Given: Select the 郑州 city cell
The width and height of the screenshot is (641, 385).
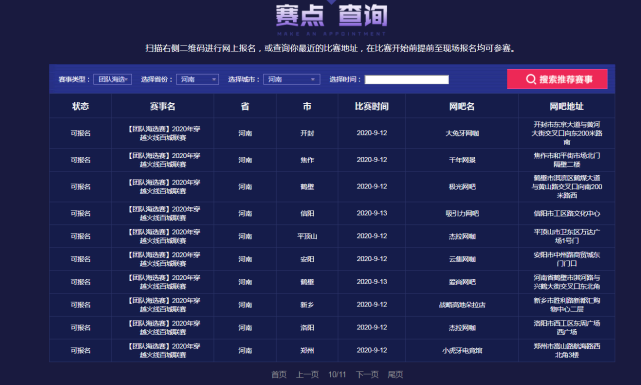Looking at the screenshot, I should coord(307,351).
